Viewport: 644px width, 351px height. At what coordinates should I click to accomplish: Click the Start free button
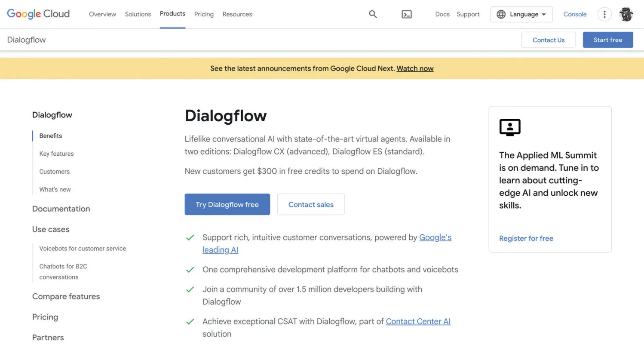607,40
